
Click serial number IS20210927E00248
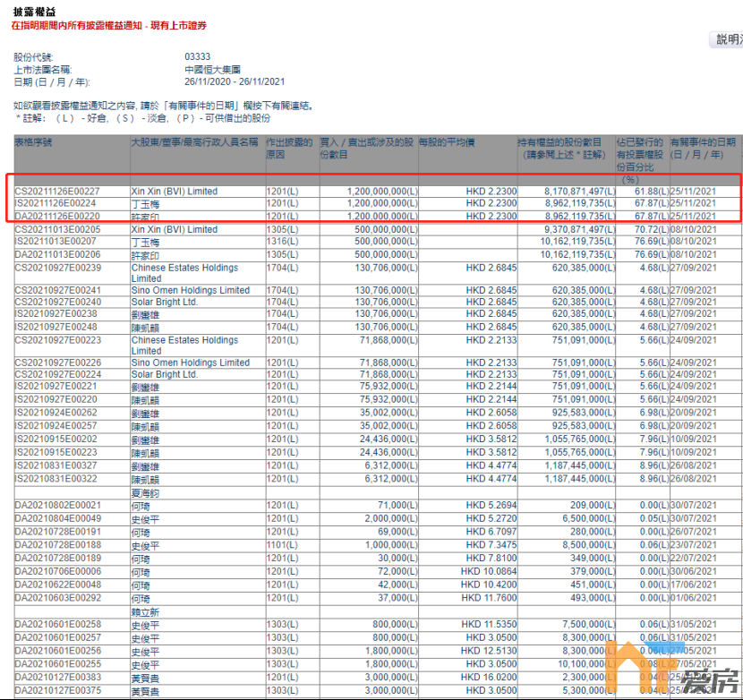pos(56,327)
